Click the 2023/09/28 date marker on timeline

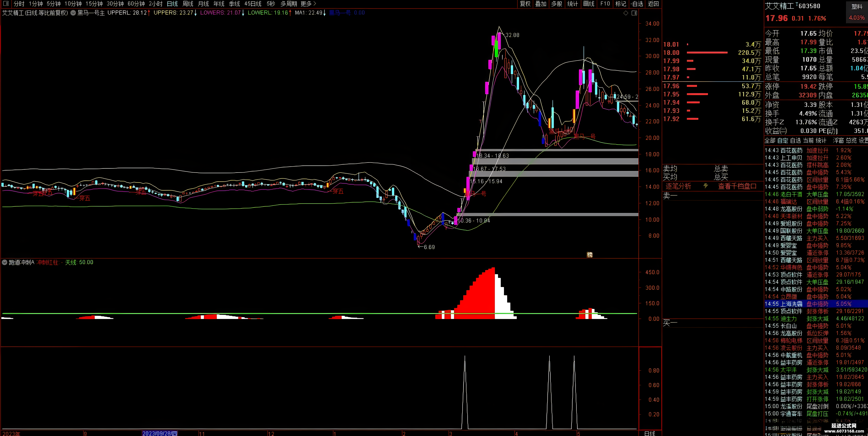160,433
